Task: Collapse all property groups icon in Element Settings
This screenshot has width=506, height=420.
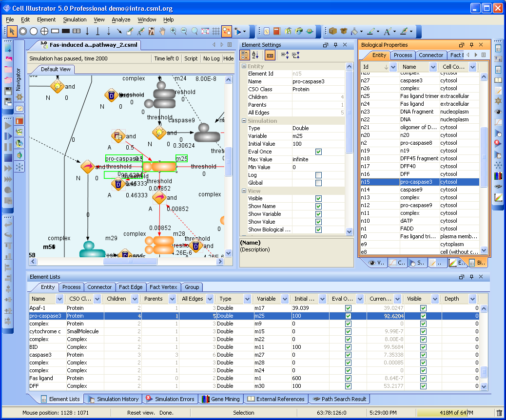Action: tap(295, 55)
